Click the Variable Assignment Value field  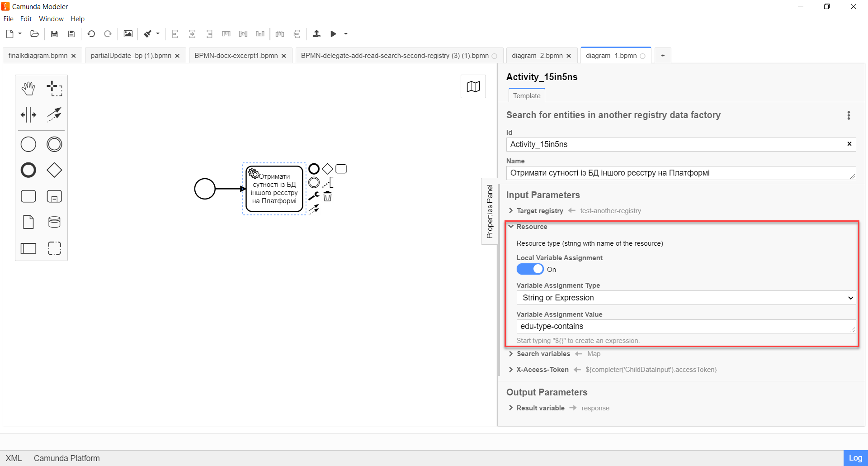click(686, 326)
